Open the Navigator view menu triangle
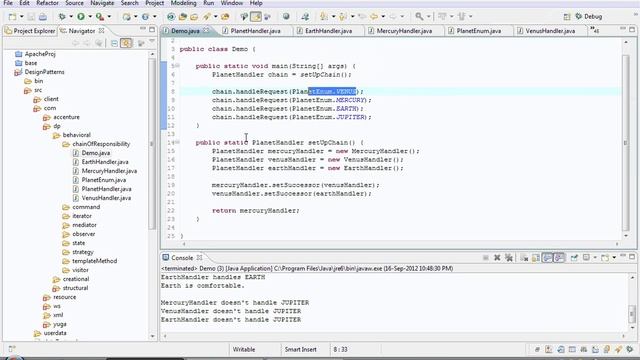The image size is (640, 360). coord(152,42)
